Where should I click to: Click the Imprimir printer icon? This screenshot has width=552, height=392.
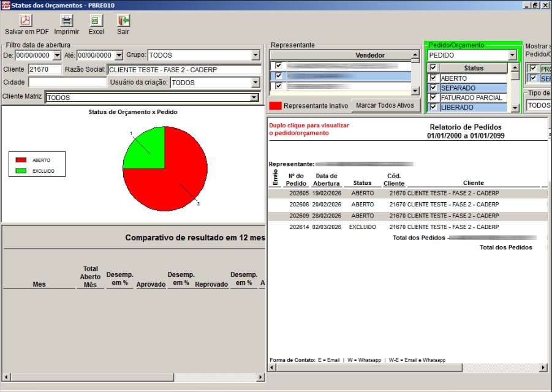pos(66,20)
